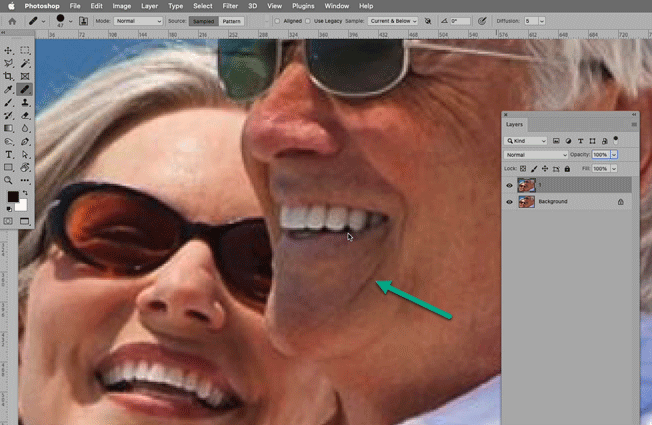The image size is (652, 425).
Task: Open the Mode dropdown in options bar
Action: (138, 21)
